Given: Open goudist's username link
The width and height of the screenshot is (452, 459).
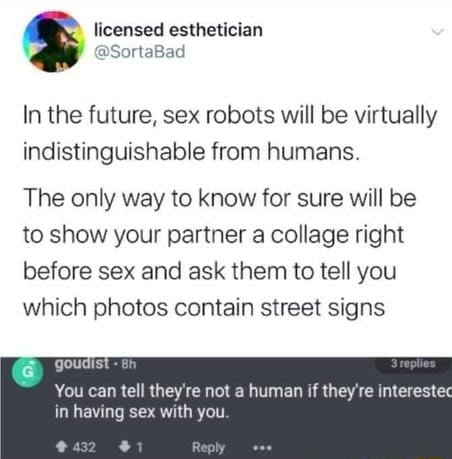Looking at the screenshot, I should click(82, 363).
